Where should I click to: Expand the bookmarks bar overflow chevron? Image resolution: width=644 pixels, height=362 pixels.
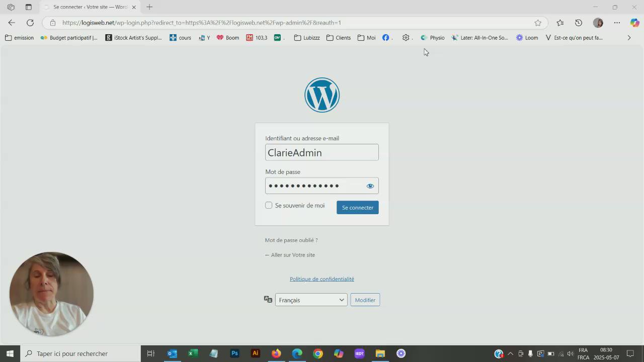tap(629, 38)
